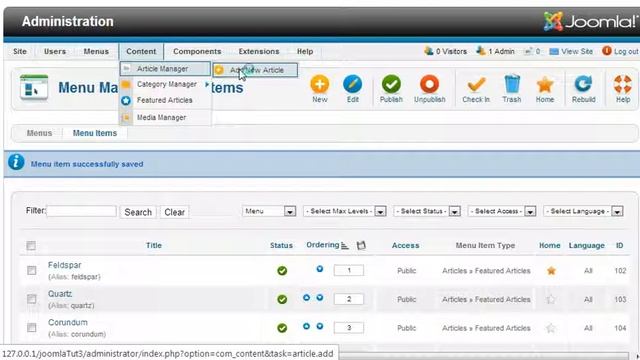
Task: Select Featured Articles menu entry
Action: tap(164, 100)
